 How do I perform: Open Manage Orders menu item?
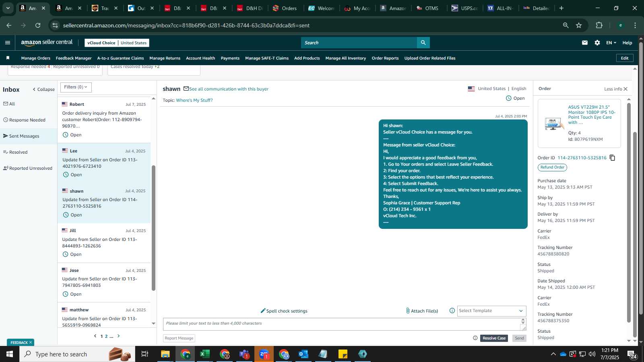coord(36,58)
